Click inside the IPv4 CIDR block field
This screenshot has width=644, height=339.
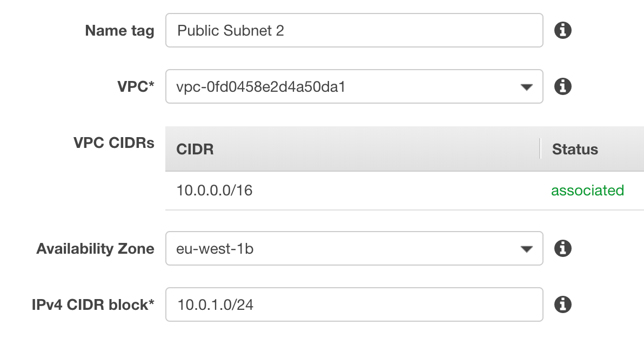[x=354, y=304]
